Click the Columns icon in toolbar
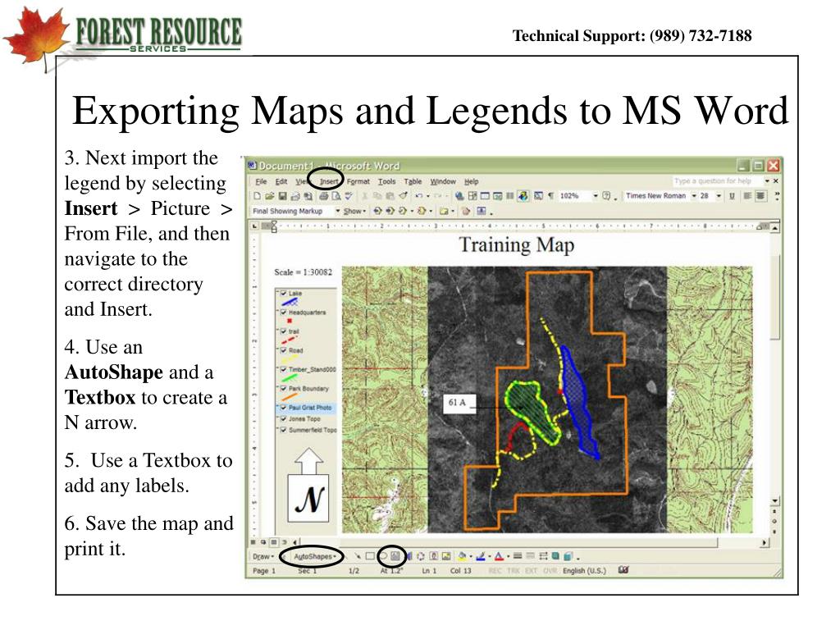This screenshot has width=840, height=630. (x=510, y=196)
